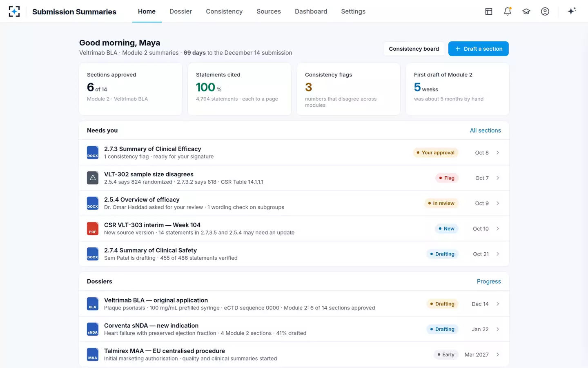The height and width of the screenshot is (368, 588).
Task: Click the Consistency board button
Action: point(414,49)
